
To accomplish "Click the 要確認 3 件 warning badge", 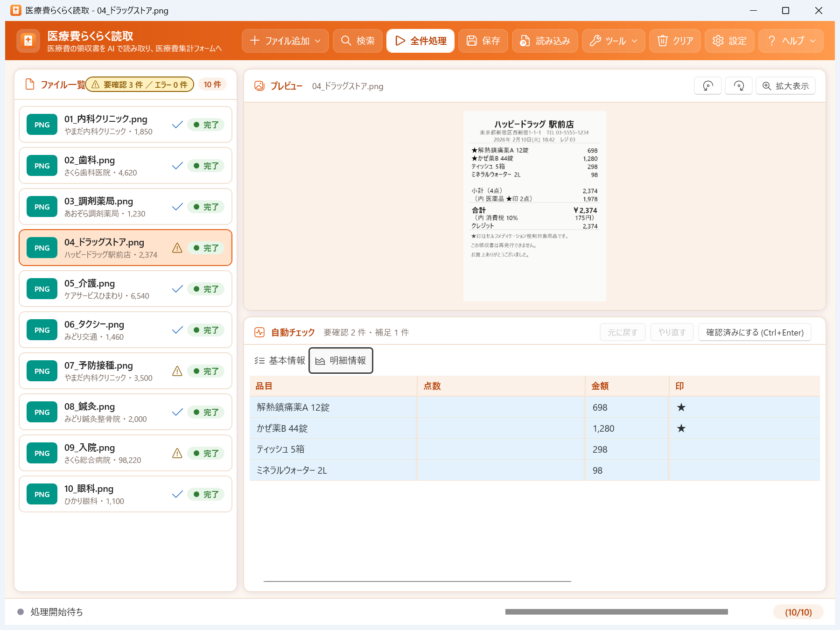I will (140, 84).
